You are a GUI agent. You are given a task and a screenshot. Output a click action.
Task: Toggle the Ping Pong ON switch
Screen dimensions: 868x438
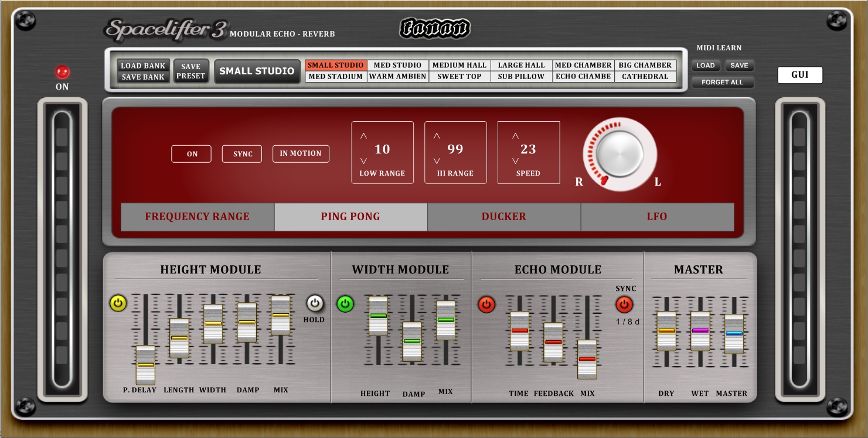click(x=192, y=154)
